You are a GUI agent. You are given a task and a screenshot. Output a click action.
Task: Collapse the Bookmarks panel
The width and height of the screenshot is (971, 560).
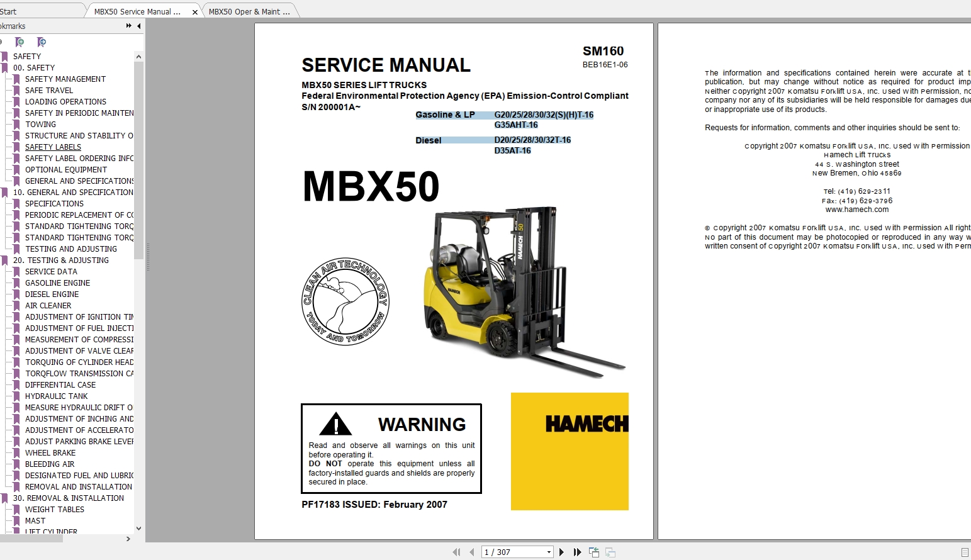pyautogui.click(x=139, y=26)
